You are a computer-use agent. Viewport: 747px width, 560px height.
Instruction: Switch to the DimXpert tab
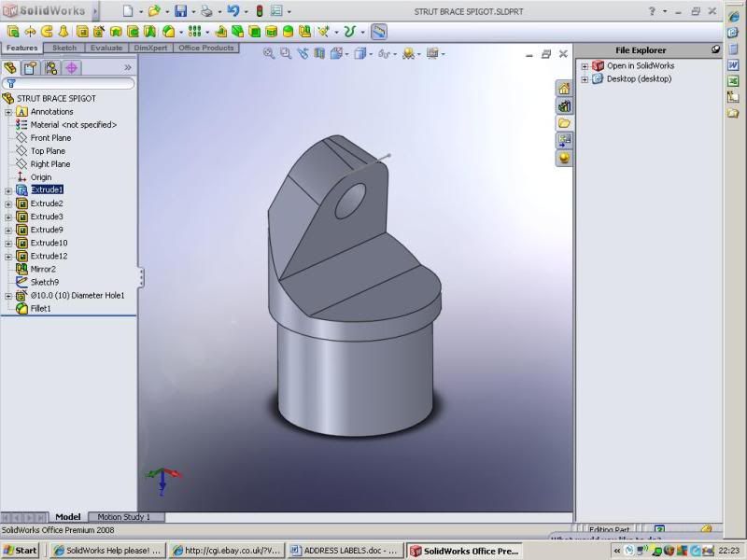point(150,48)
